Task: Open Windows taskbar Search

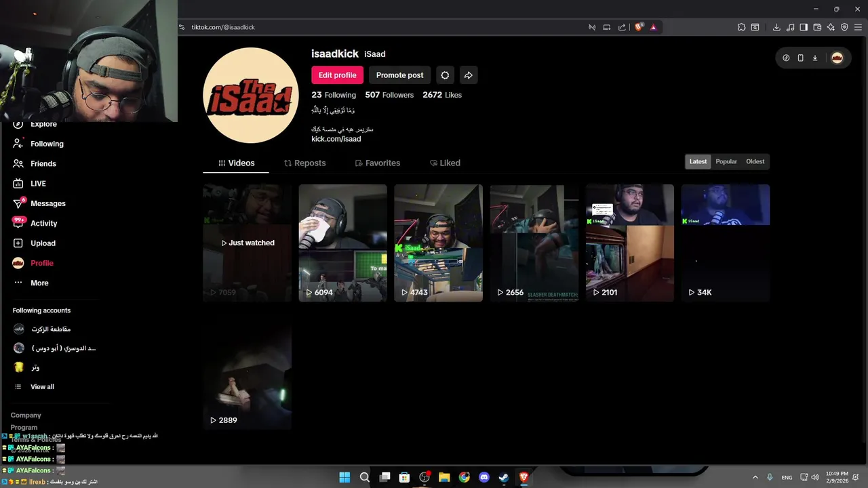Action: coord(364,477)
